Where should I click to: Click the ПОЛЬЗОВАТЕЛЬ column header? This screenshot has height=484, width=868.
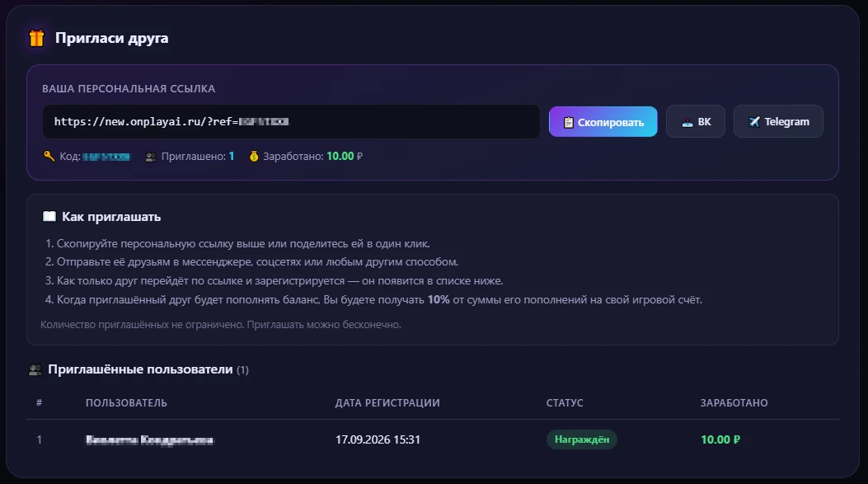126,403
